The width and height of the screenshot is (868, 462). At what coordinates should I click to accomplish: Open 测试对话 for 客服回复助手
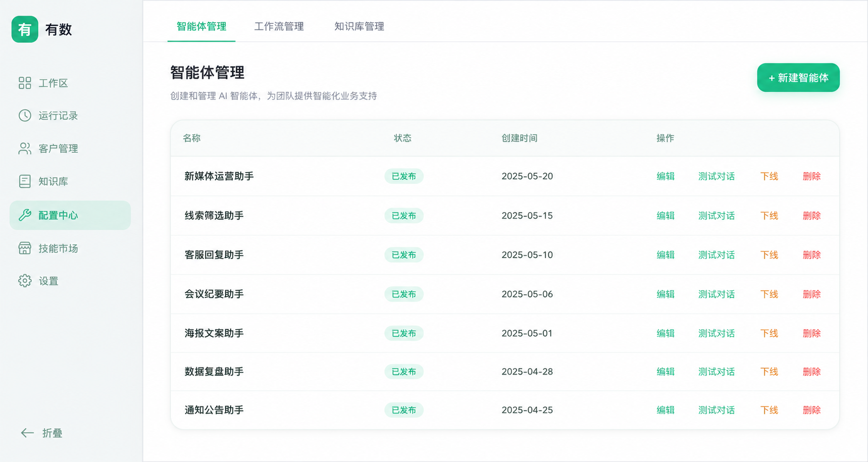click(x=717, y=255)
